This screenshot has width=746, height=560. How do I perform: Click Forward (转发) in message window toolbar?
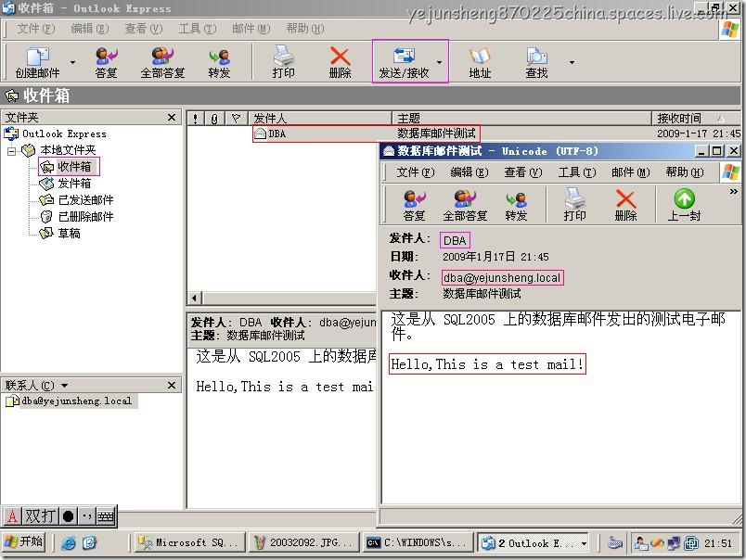pyautogui.click(x=516, y=206)
